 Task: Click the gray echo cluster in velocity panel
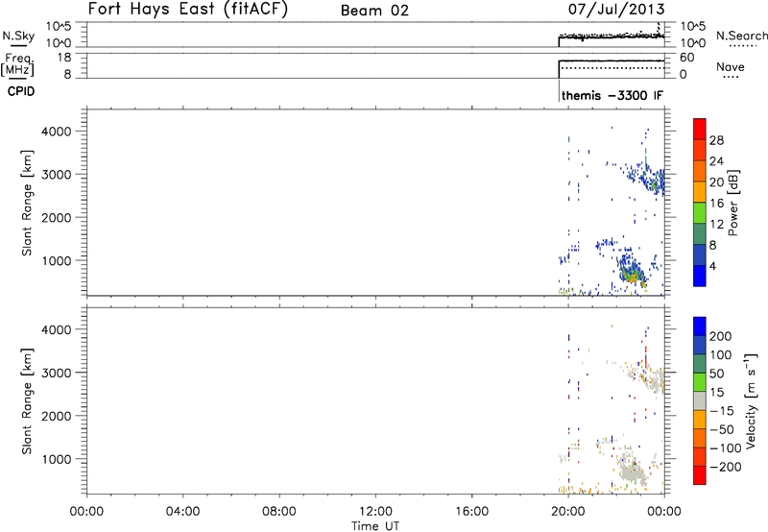[x=633, y=470]
